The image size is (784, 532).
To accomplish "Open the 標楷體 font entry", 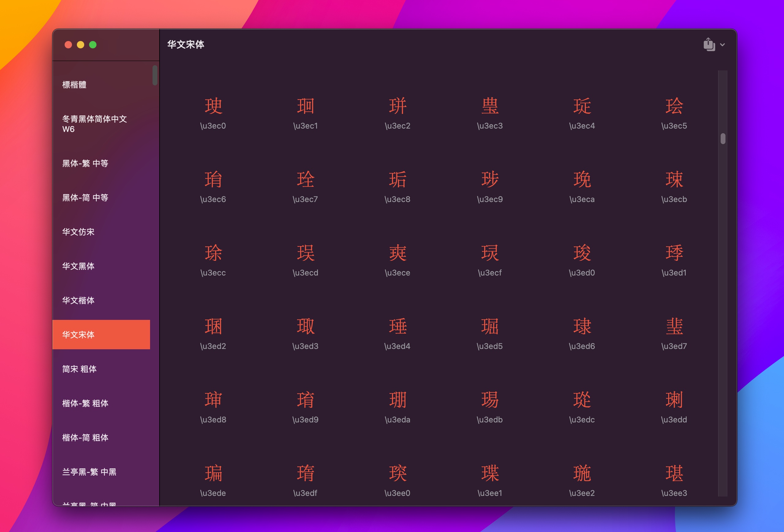I will [x=74, y=84].
